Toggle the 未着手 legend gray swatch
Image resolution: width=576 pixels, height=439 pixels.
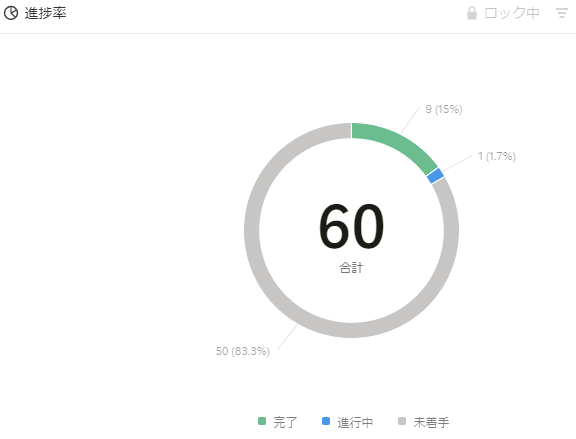(402, 421)
